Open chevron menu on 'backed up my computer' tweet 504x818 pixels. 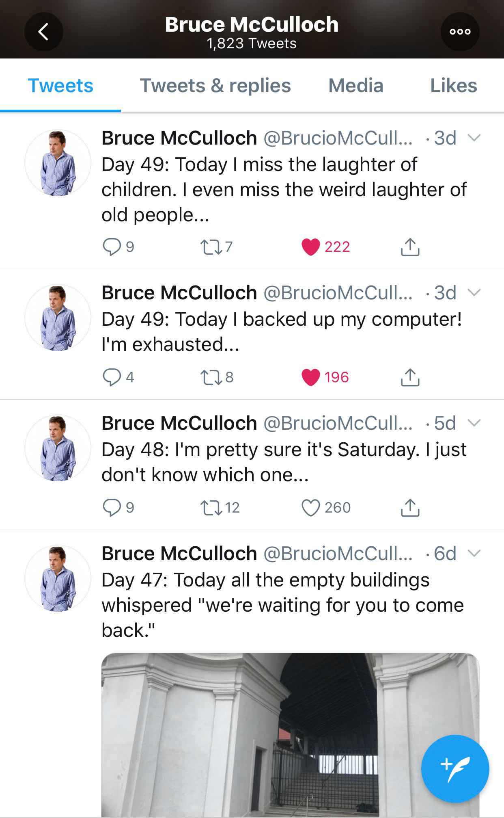(x=474, y=292)
